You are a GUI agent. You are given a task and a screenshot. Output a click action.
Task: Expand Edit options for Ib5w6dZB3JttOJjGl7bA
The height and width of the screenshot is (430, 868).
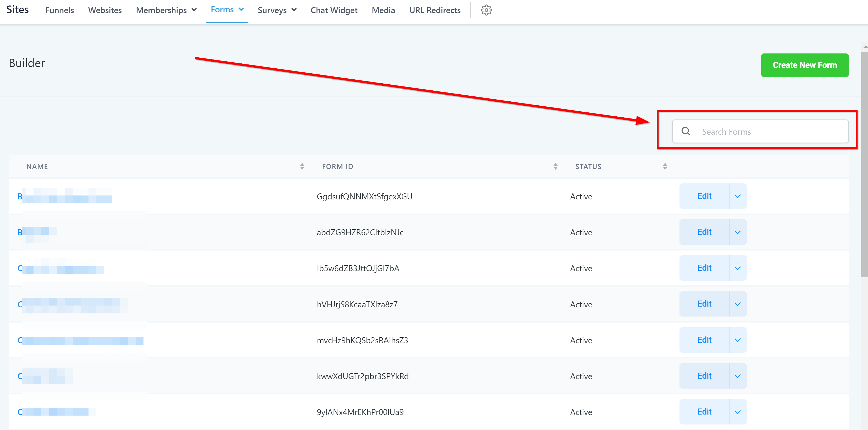click(x=737, y=268)
